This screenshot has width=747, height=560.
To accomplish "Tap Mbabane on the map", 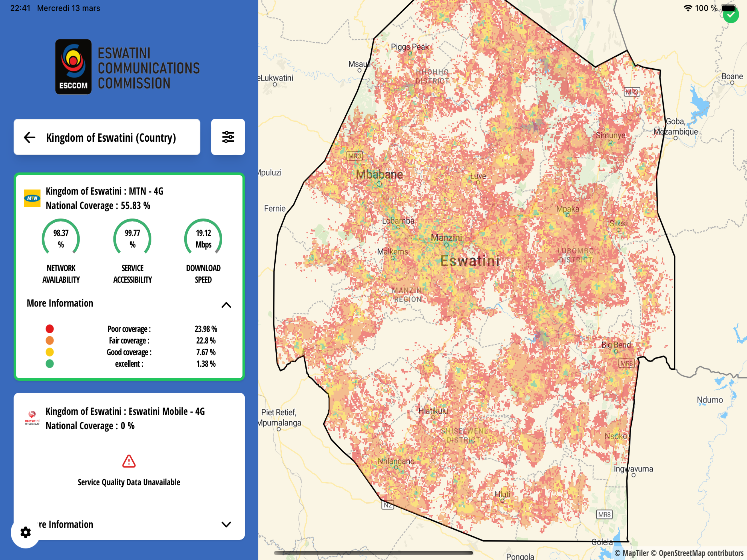I will click(x=379, y=175).
